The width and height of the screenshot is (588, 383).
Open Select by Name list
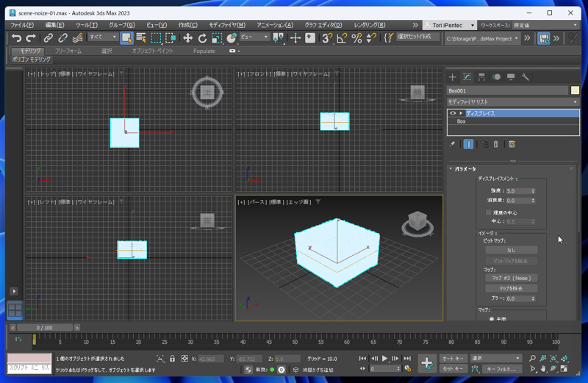pos(141,38)
